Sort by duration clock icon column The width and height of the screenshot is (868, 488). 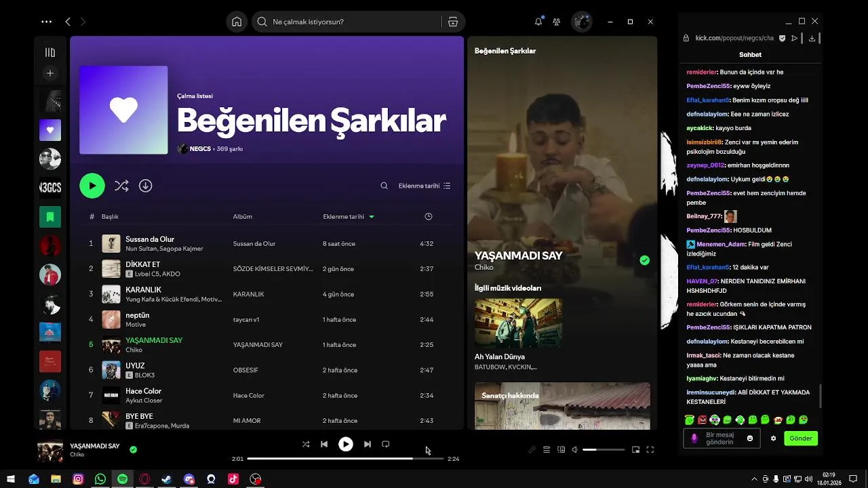tap(429, 217)
